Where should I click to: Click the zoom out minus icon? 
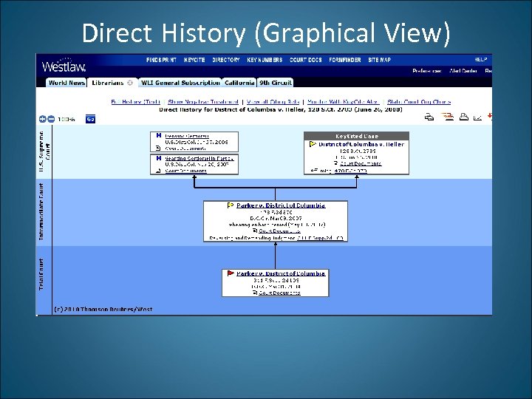point(51,119)
